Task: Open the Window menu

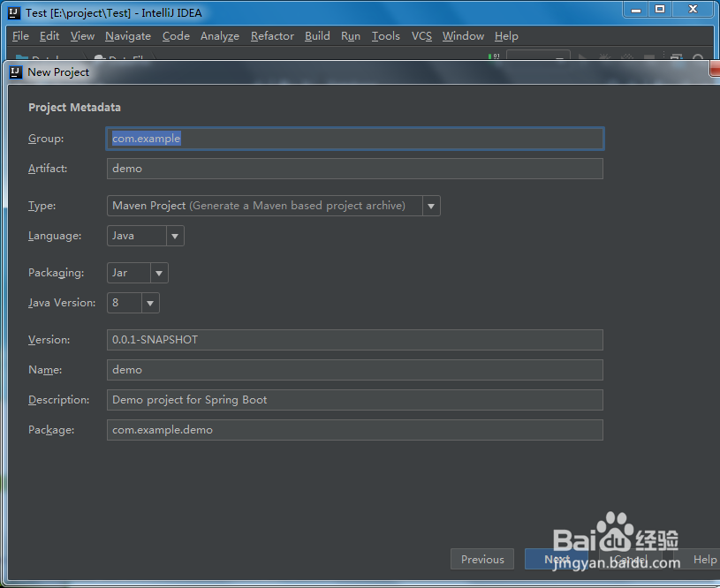Action: tap(463, 36)
